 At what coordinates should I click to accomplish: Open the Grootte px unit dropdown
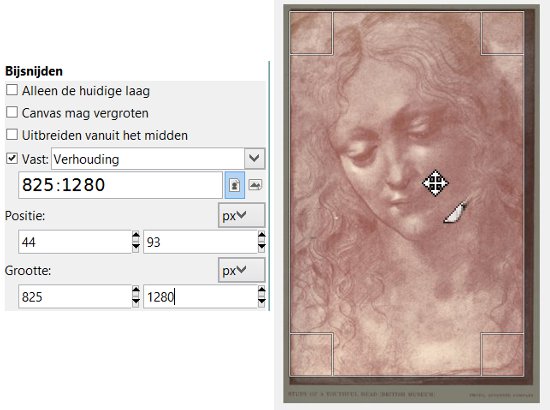click(x=242, y=270)
